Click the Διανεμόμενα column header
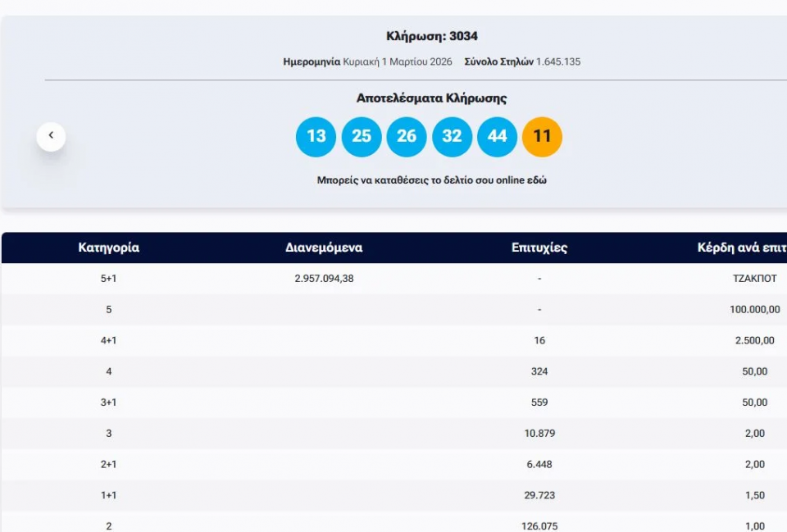Viewport: 787px width, 532px height. point(324,248)
